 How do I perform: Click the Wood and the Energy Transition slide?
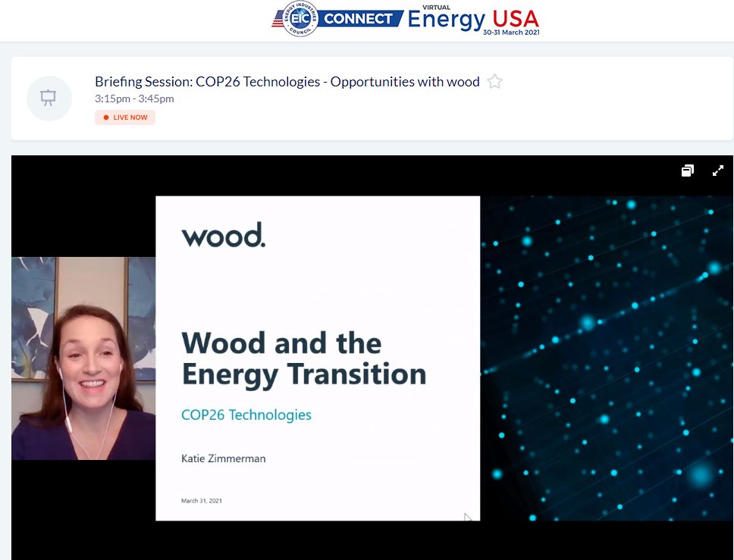tap(318, 358)
